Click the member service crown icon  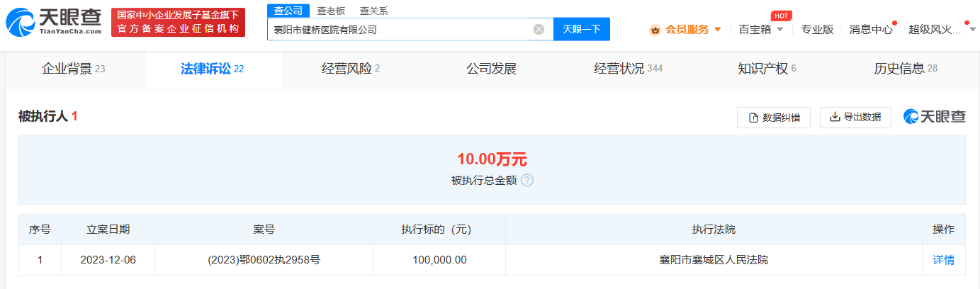pyautogui.click(x=655, y=30)
